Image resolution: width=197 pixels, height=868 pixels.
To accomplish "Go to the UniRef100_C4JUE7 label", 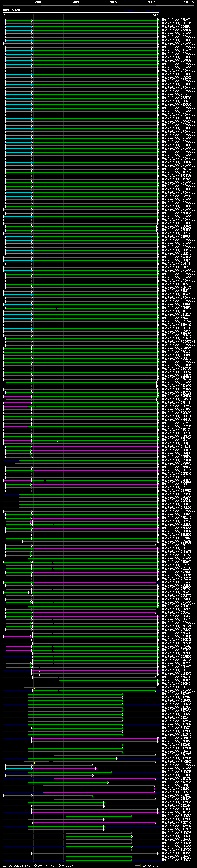I will [177, 491].
